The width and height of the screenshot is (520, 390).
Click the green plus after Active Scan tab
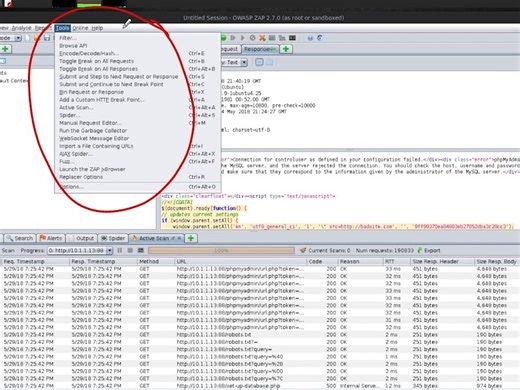click(191, 238)
